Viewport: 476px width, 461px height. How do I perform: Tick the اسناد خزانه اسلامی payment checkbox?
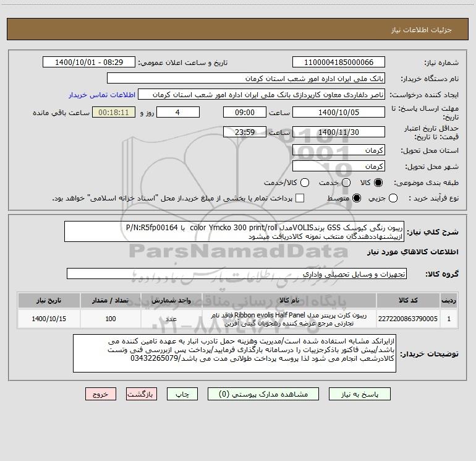pos(300,198)
